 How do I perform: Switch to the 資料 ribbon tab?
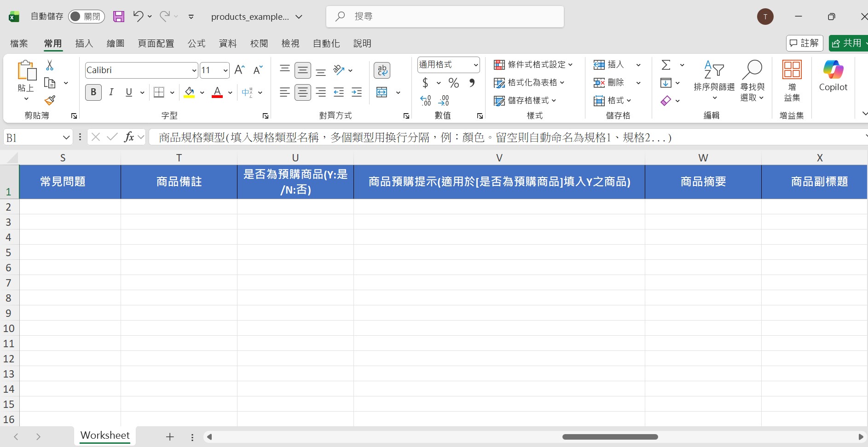pyautogui.click(x=228, y=43)
